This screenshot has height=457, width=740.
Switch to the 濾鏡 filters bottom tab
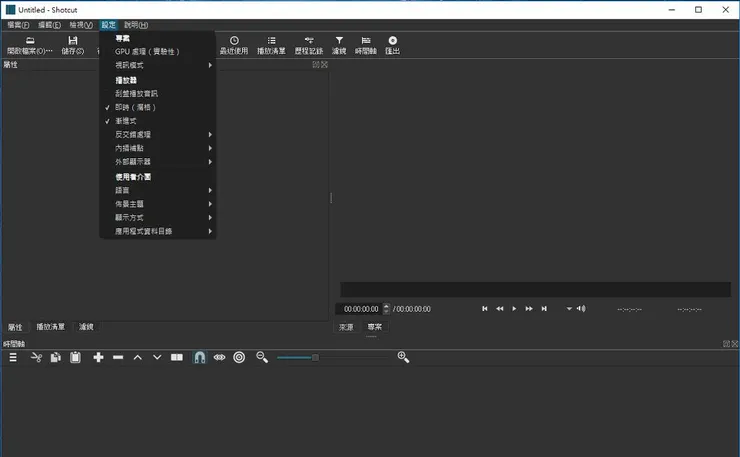point(86,327)
